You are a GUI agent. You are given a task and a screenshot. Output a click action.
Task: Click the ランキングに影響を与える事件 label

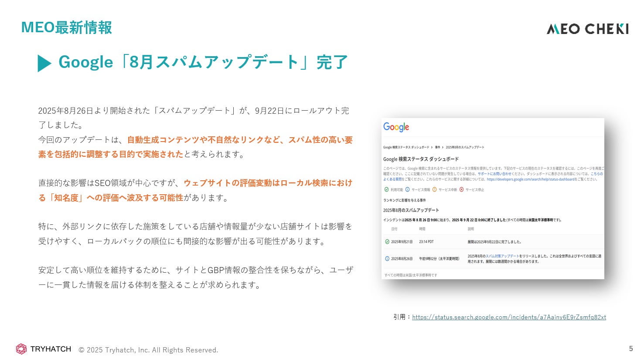tap(405, 200)
